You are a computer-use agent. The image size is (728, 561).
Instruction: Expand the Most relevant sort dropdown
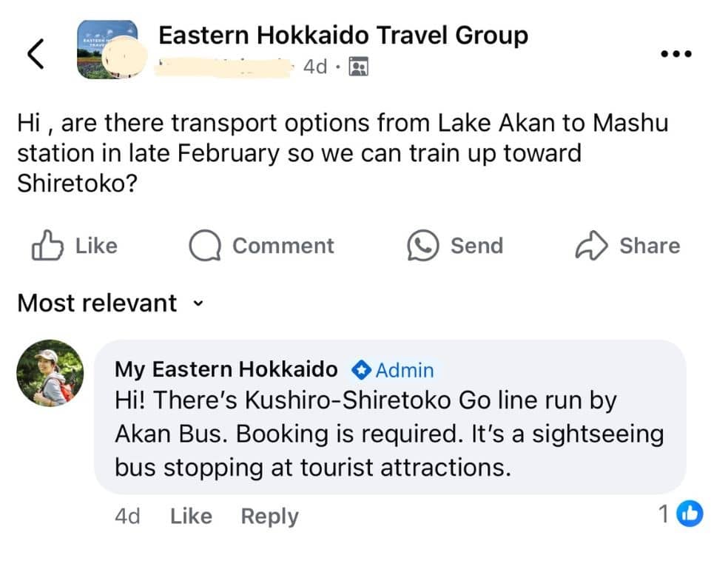[110, 303]
